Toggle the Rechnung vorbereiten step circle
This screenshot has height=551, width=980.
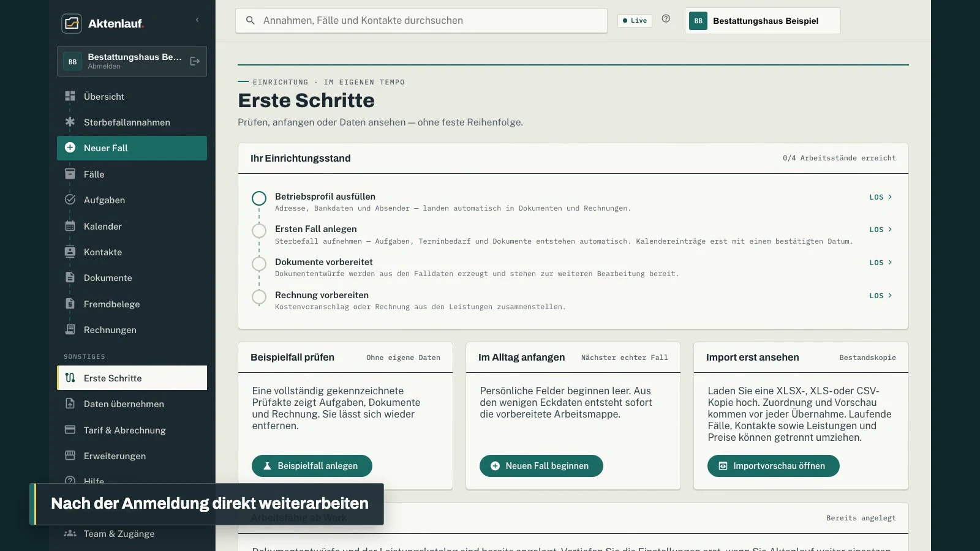259,297
